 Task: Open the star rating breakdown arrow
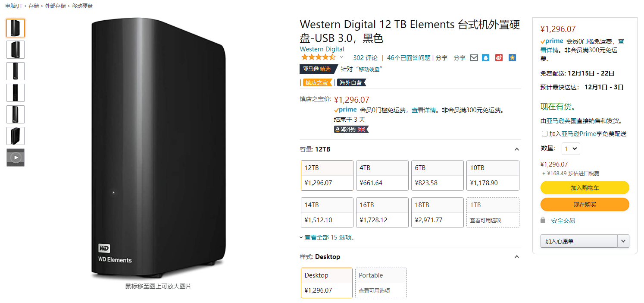pyautogui.click(x=342, y=57)
